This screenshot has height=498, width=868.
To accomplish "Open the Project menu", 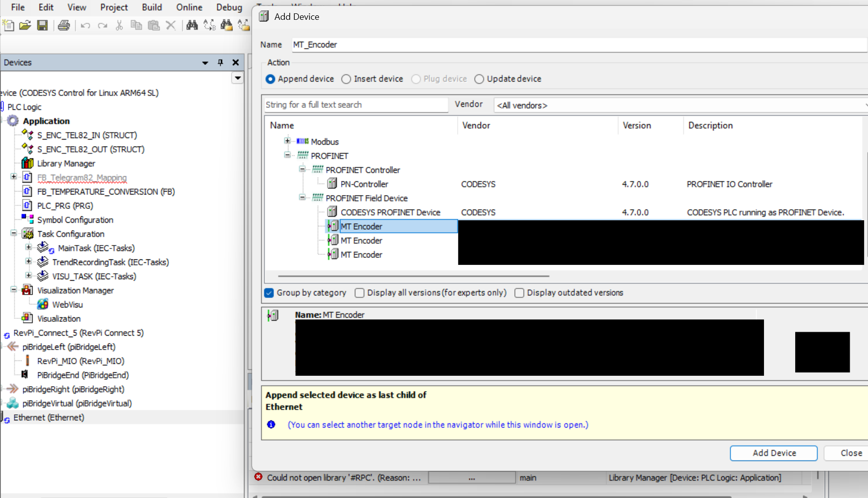I will [114, 7].
